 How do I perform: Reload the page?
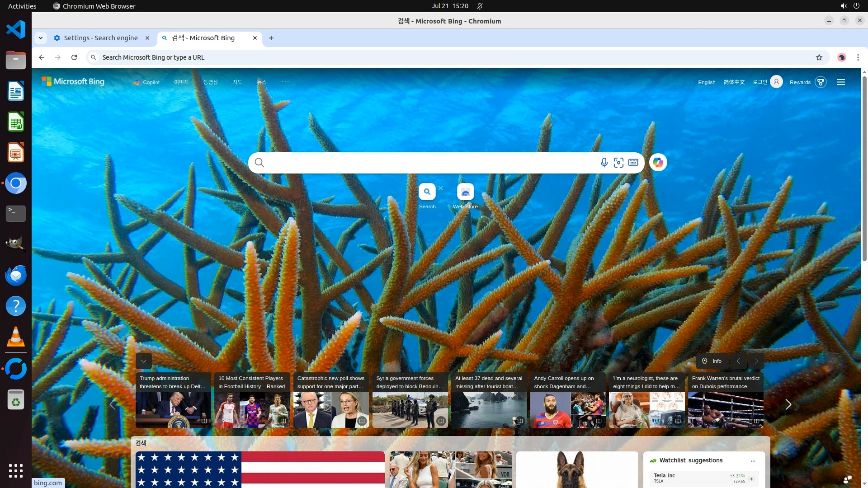point(74,57)
